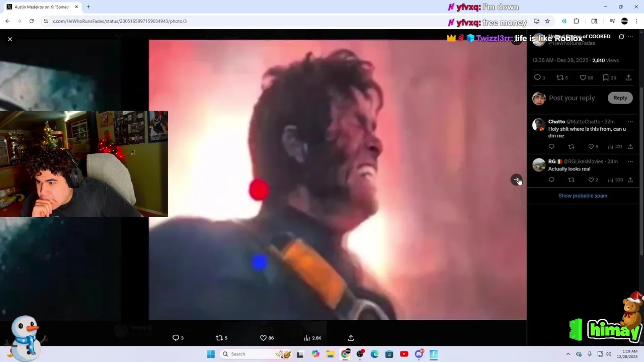644x362 pixels.
Task: Open Grok explain icon on the post header
Action: (621, 37)
